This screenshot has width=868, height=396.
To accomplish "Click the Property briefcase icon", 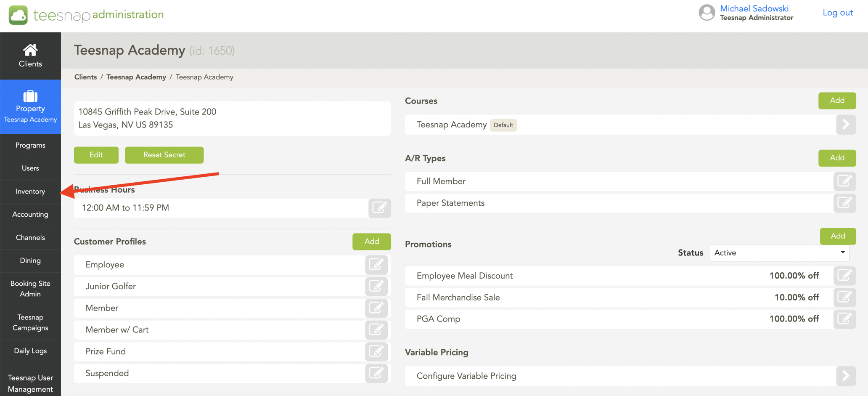I will 30,96.
